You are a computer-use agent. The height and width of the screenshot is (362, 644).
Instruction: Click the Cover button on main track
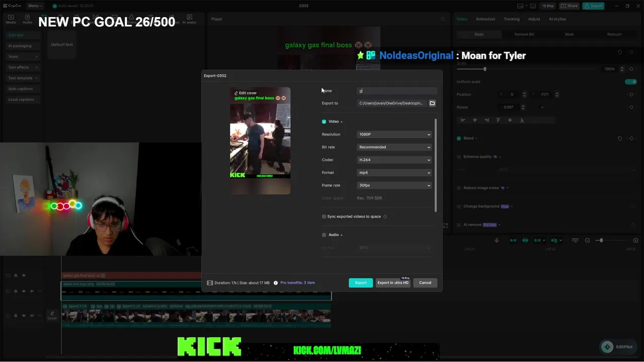click(52, 316)
